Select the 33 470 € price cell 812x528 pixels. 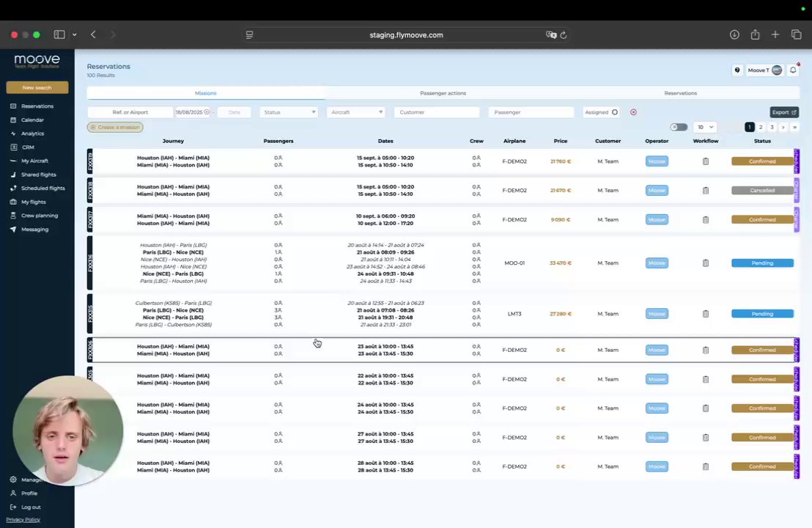point(561,263)
